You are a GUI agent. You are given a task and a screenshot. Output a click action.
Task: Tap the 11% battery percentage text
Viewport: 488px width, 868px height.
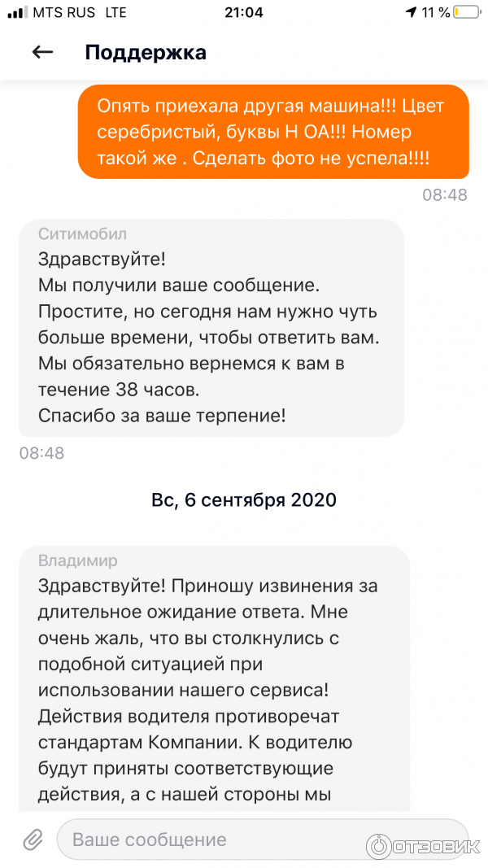point(434,12)
